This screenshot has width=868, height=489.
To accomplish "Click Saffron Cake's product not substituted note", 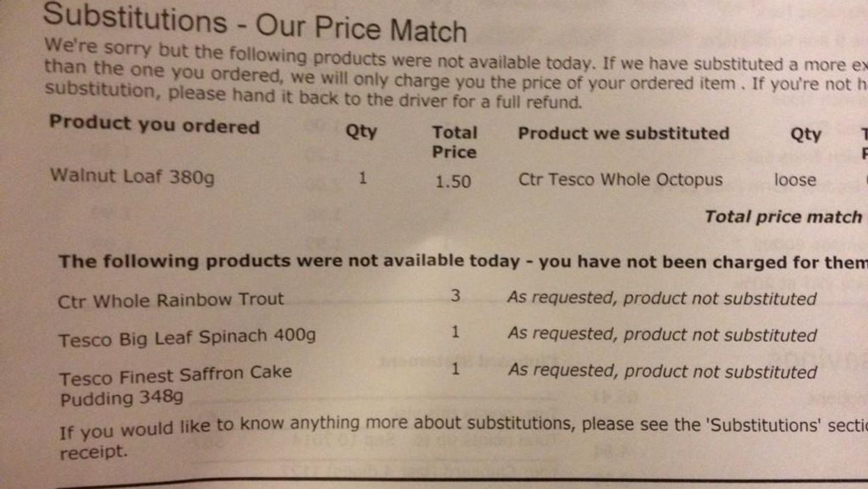I will pos(662,371).
